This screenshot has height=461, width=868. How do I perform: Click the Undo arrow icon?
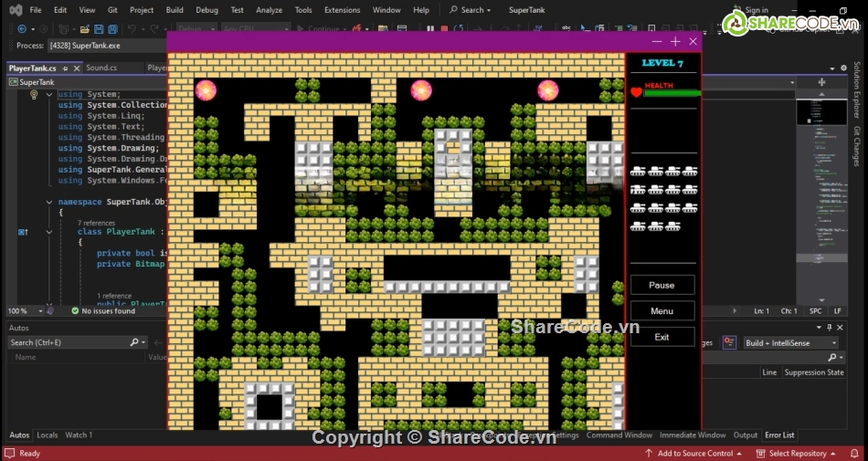[132, 28]
